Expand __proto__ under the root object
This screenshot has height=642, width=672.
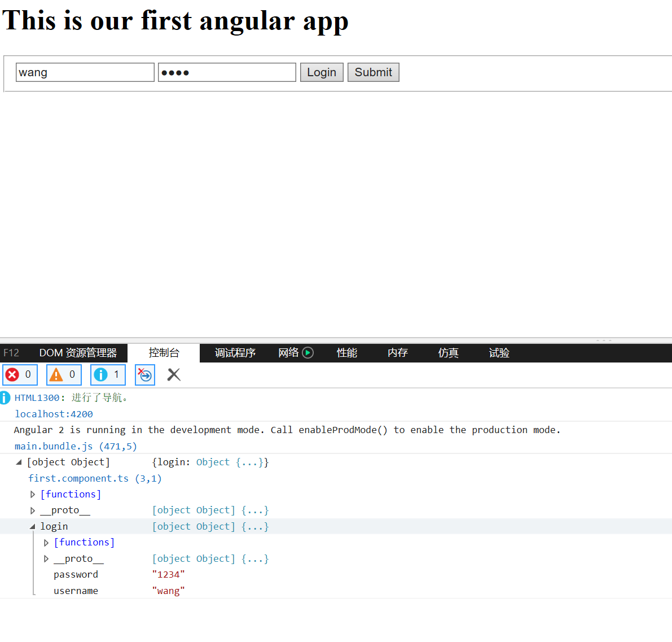point(33,510)
